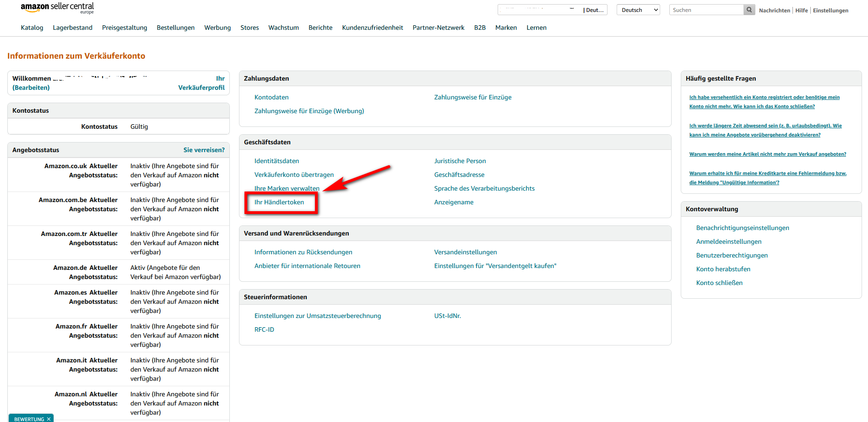868x422 pixels.
Task: Open Sprache des Verarbeitungsberichts link
Action: (484, 188)
